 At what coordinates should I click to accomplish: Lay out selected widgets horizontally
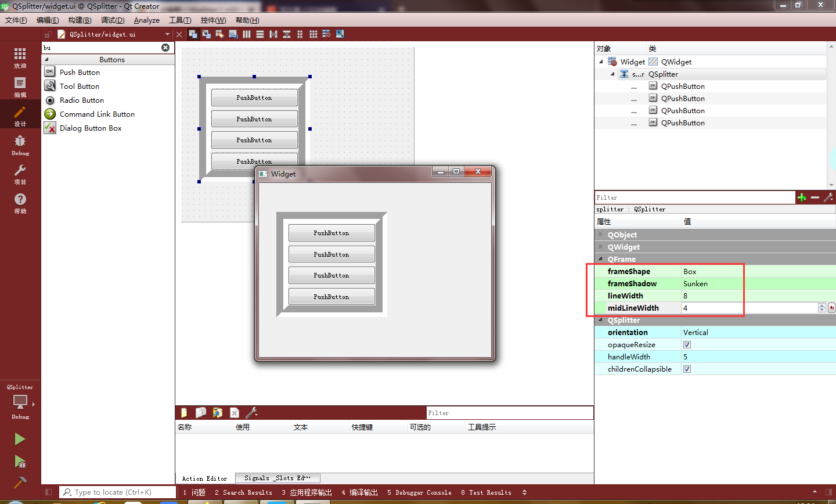click(x=246, y=34)
